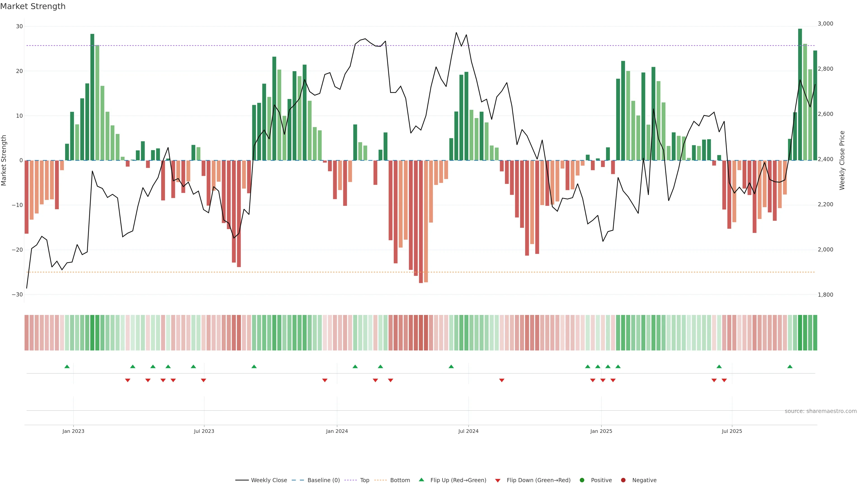
Task: Click the Positive green circle legend icon
Action: (x=582, y=480)
